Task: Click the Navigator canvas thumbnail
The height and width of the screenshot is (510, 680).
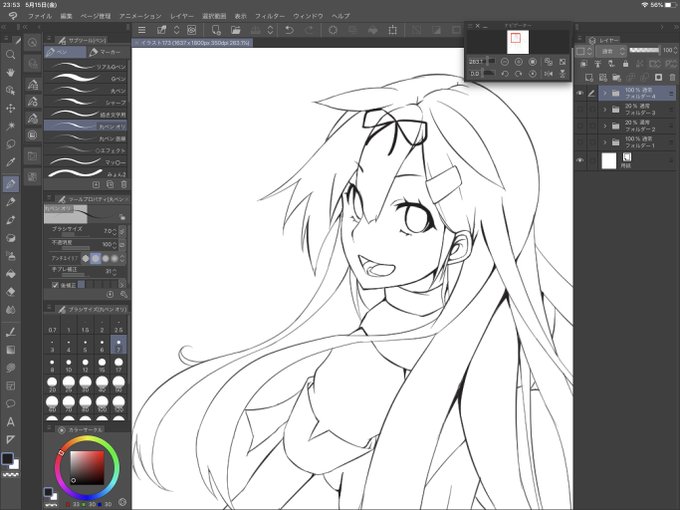Action: click(x=518, y=42)
